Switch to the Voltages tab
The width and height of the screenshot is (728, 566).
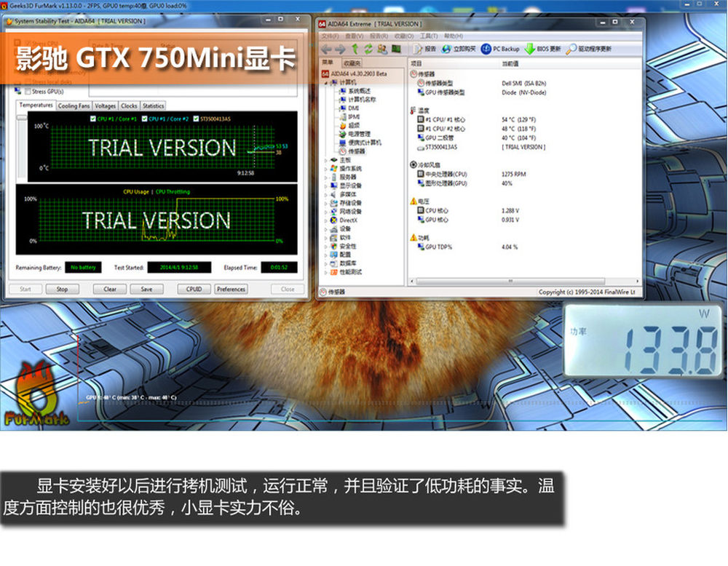(106, 106)
